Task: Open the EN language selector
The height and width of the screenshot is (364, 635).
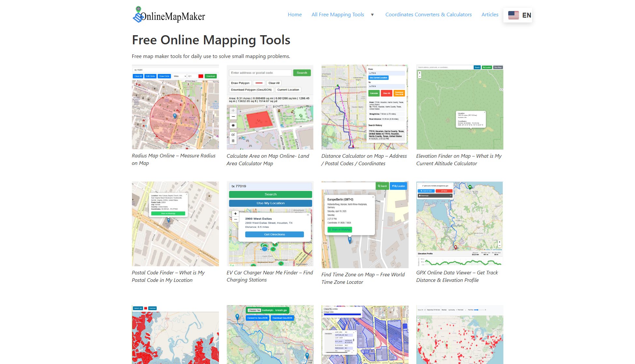Action: 526,15
